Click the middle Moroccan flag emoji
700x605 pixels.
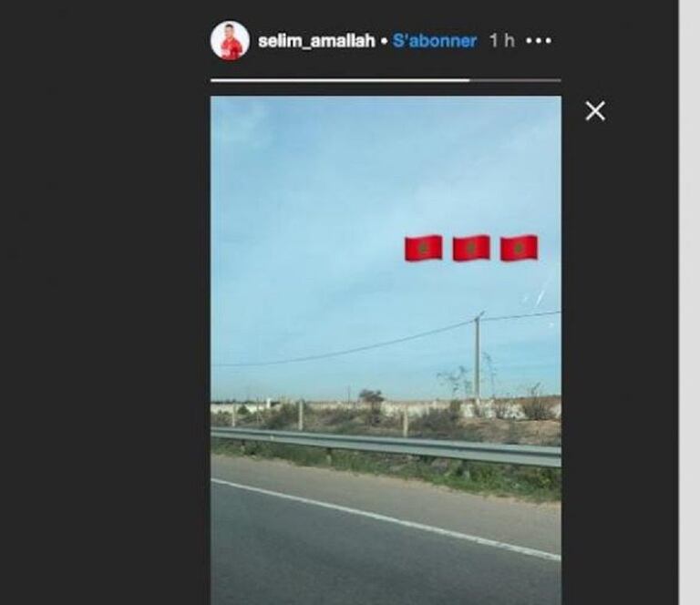pyautogui.click(x=471, y=248)
